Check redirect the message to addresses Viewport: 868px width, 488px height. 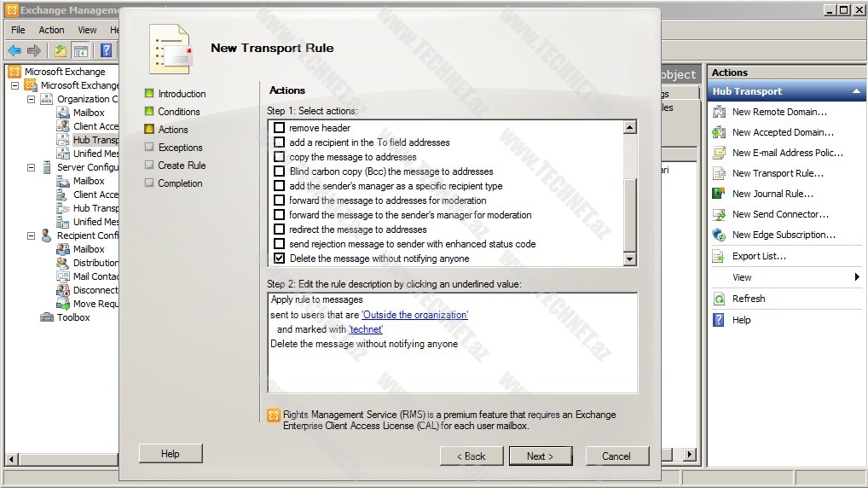click(x=279, y=229)
